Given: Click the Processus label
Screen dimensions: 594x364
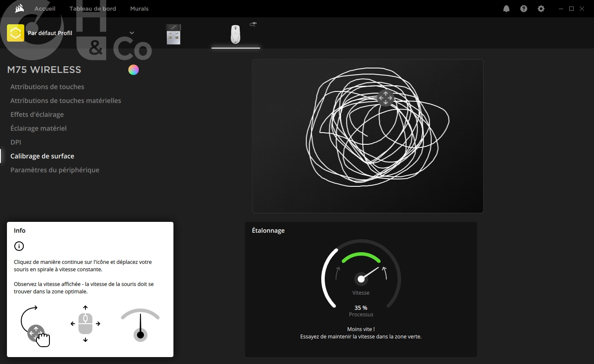Looking at the screenshot, I should pyautogui.click(x=361, y=315).
